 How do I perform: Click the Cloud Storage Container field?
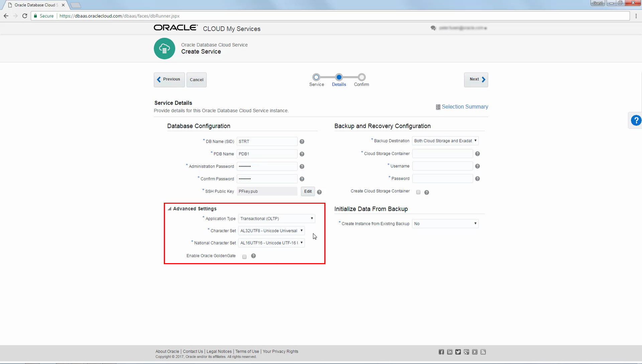[442, 154]
